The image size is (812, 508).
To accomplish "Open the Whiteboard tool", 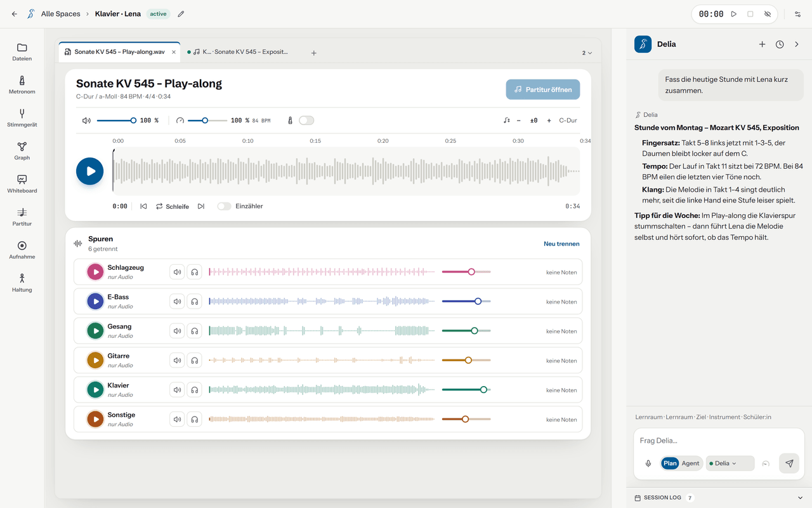I will tap(22, 184).
